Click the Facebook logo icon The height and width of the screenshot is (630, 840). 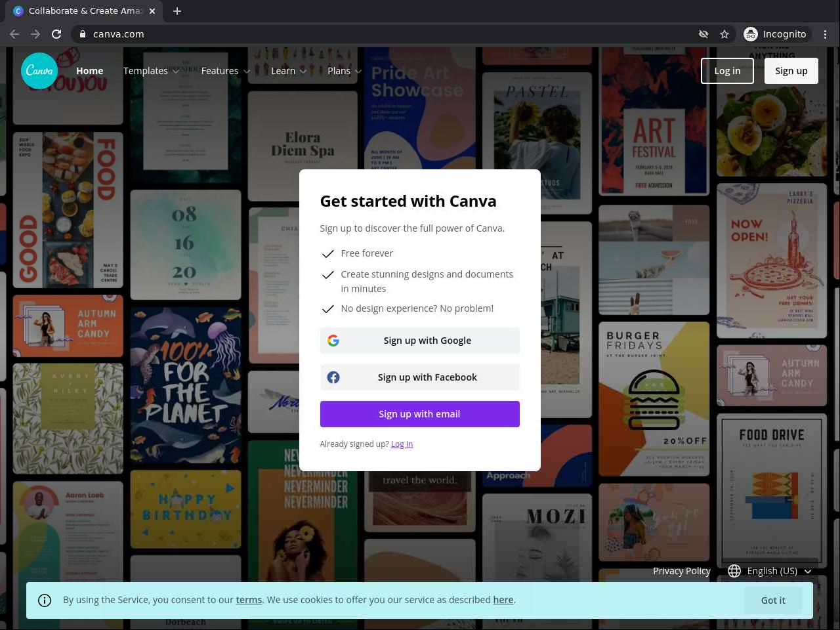333,377
